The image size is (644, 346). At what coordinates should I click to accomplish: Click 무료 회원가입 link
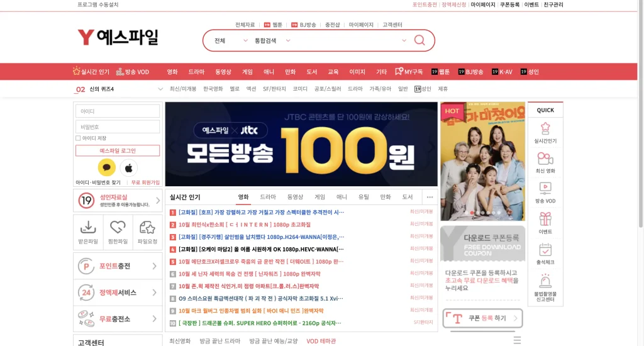click(x=145, y=182)
